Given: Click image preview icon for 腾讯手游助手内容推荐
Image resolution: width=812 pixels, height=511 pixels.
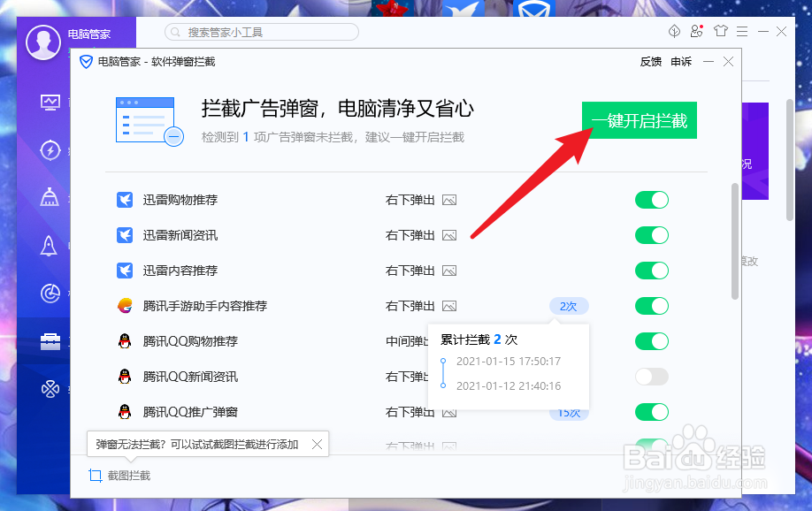Looking at the screenshot, I should [x=449, y=307].
